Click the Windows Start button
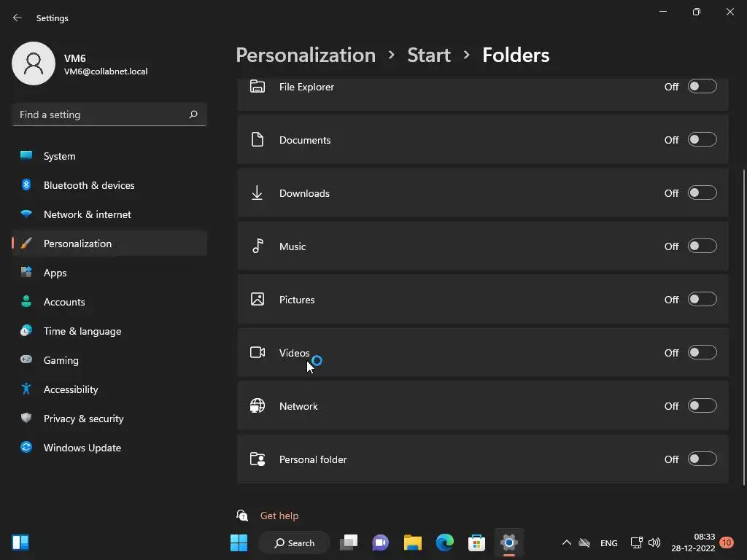 pyautogui.click(x=239, y=542)
